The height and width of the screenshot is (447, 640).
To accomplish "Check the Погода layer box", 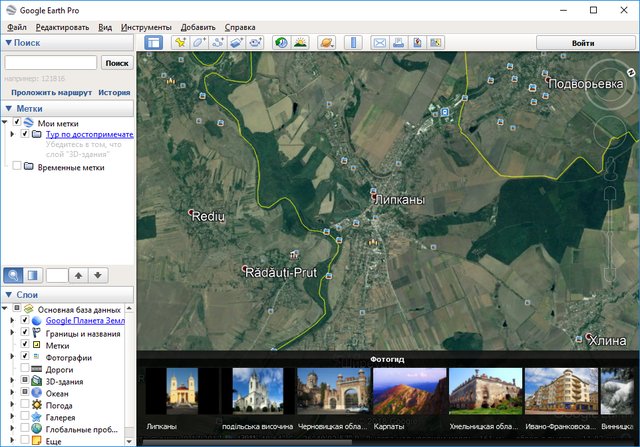I will [x=25, y=405].
